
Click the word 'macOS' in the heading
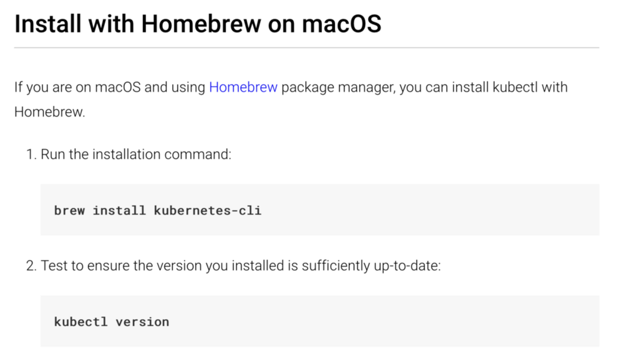pyautogui.click(x=342, y=24)
